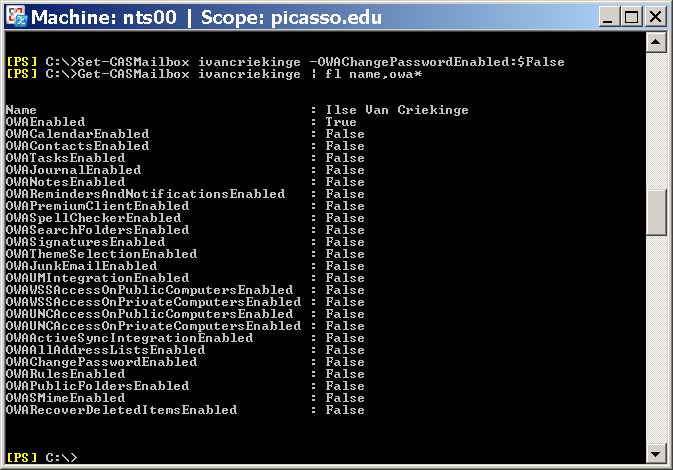Click the scrollbar up arrow
Screen dimensions: 673x470
pos(656,42)
